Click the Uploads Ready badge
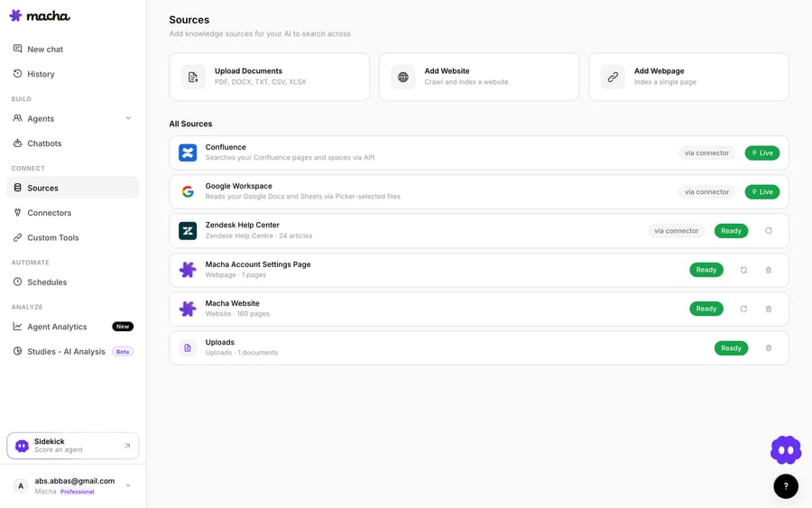The image size is (812, 508). (x=731, y=348)
